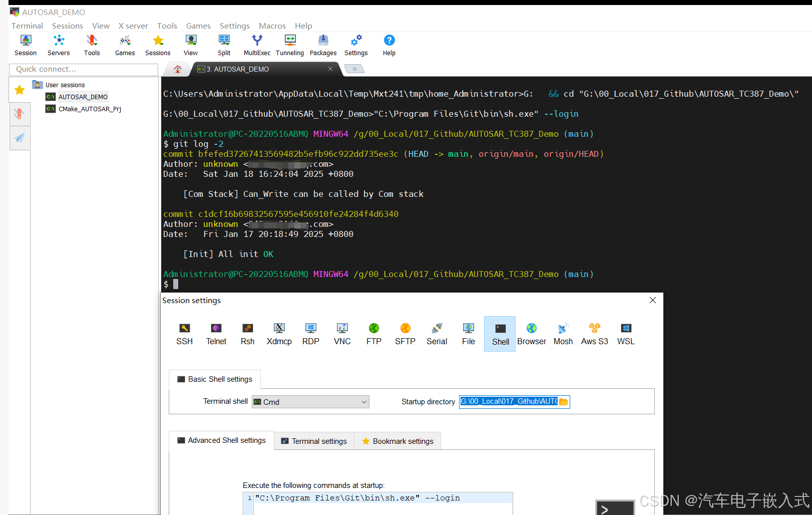The height and width of the screenshot is (515, 812).
Task: Open the Help menu
Action: 303,26
